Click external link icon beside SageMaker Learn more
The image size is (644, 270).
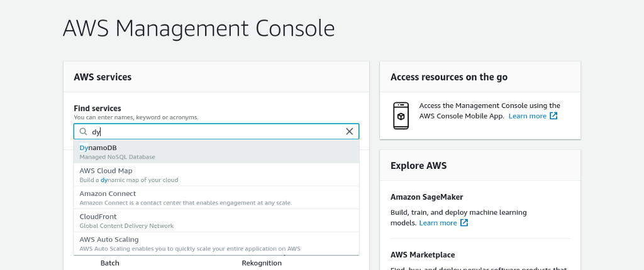tap(464, 223)
